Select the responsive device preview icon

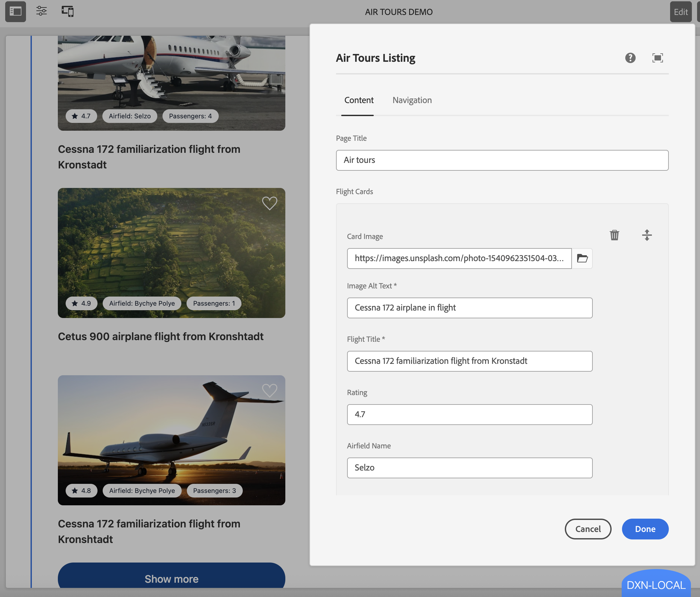pyautogui.click(x=67, y=11)
